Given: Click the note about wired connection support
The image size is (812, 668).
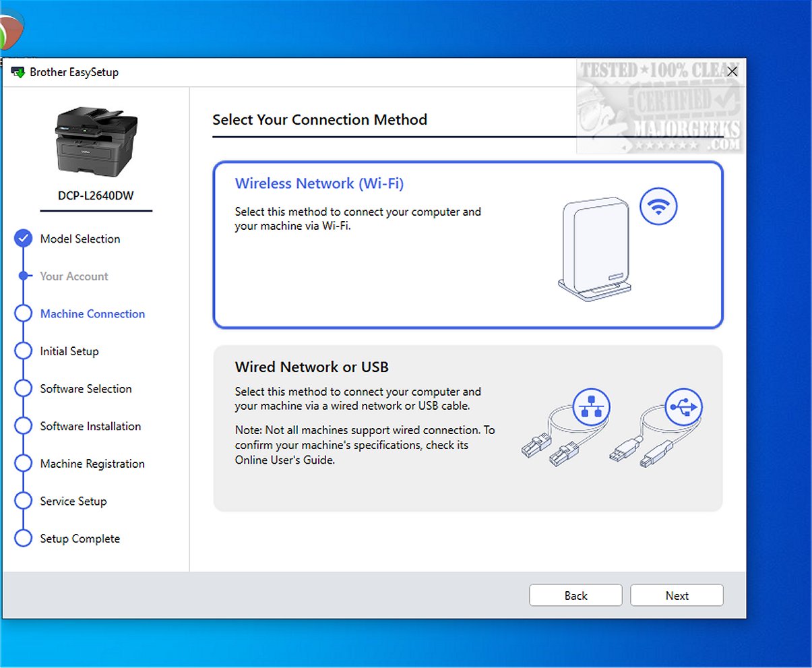Looking at the screenshot, I should (x=365, y=445).
